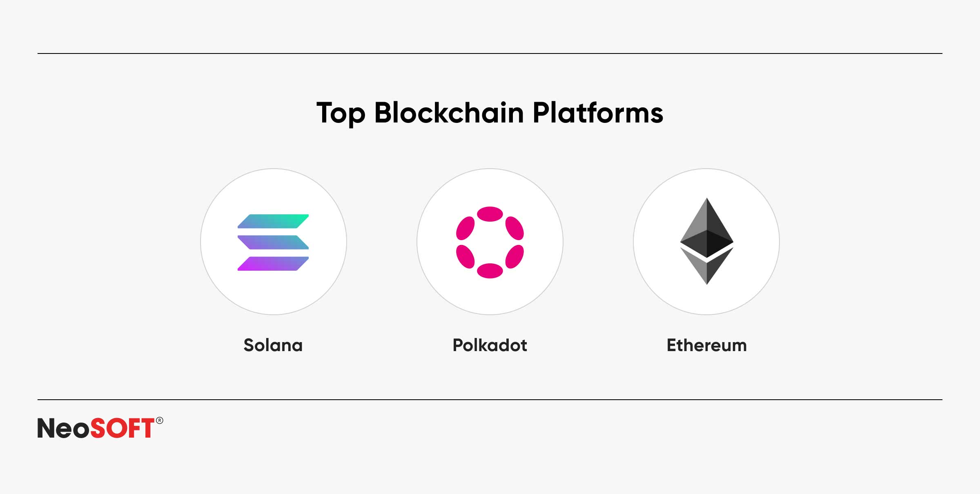Click the Solana gradient logo
This screenshot has width=980, height=494.
273,243
